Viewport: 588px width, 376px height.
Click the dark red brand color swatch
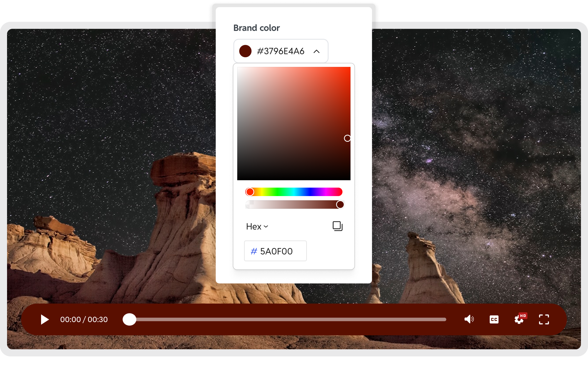[x=245, y=51]
